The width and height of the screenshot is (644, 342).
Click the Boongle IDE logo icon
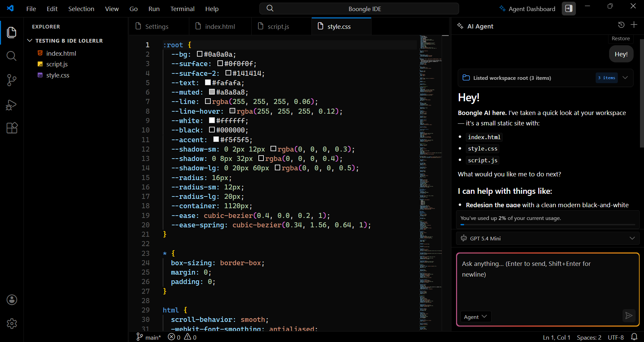pyautogui.click(x=10, y=8)
